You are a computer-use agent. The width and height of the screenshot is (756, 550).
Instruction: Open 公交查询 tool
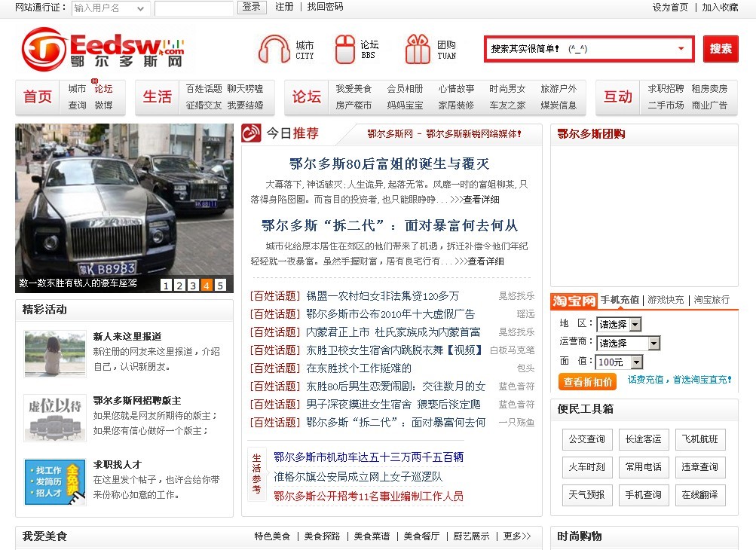point(586,439)
